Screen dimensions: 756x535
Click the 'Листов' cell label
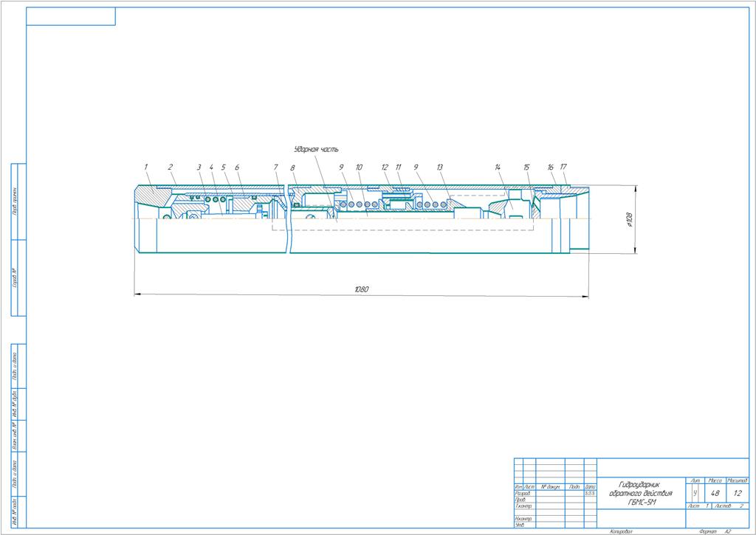(x=724, y=505)
